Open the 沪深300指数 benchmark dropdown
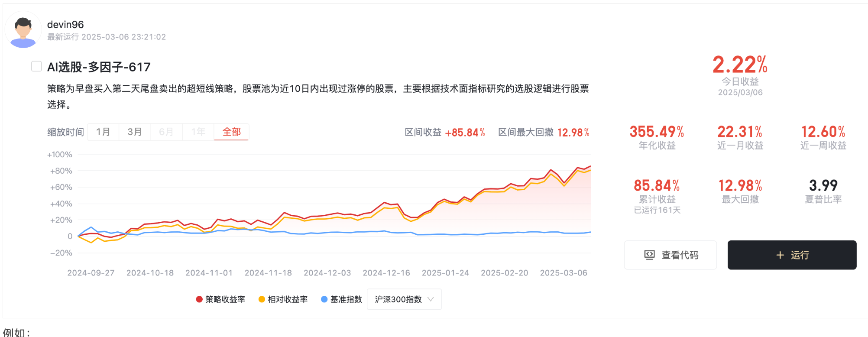 (404, 299)
